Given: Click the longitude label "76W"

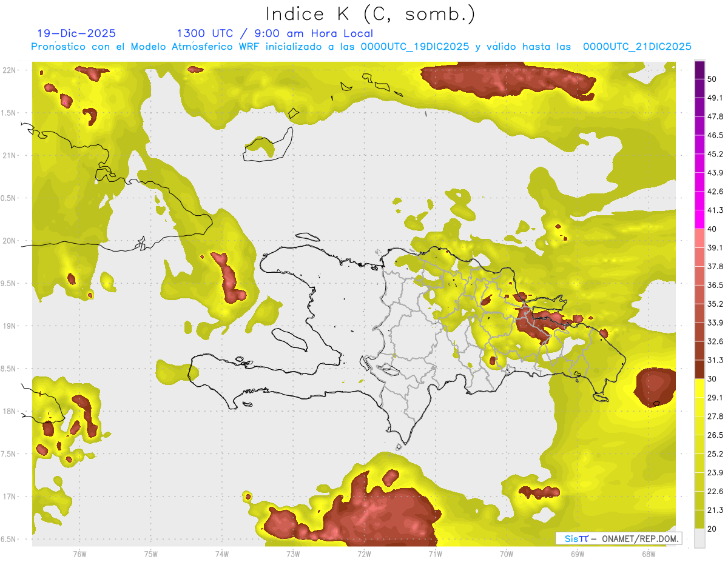Looking at the screenshot, I should (79, 554).
